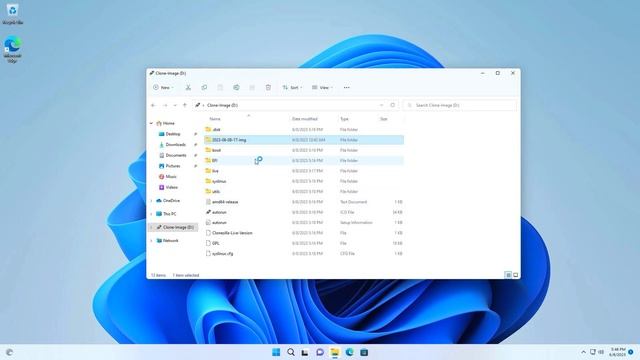Expand the address bar history dropdown
The height and width of the screenshot is (360, 640).
(381, 105)
